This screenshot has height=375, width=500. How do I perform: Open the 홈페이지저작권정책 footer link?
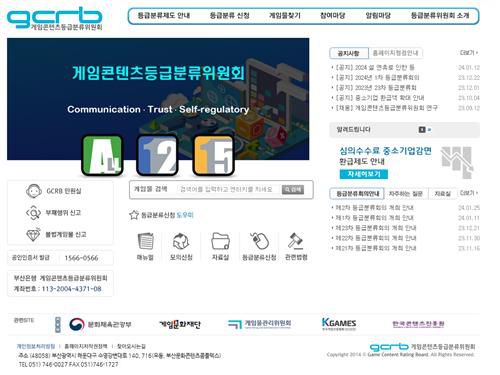point(86,346)
